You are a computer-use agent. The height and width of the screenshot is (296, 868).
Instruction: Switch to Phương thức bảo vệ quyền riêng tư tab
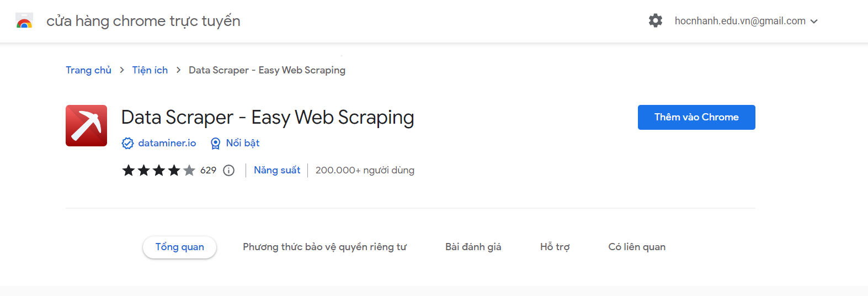(x=324, y=247)
